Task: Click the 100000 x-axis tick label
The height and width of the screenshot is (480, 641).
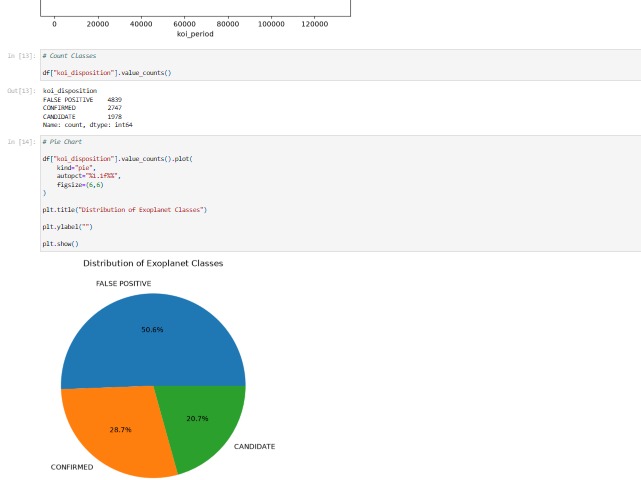Action: point(271,24)
